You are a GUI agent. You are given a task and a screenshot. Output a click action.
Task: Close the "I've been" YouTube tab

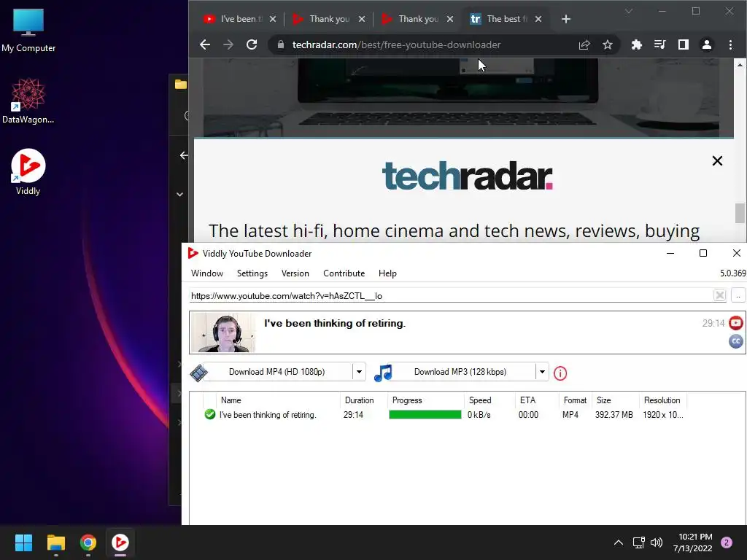(x=273, y=19)
